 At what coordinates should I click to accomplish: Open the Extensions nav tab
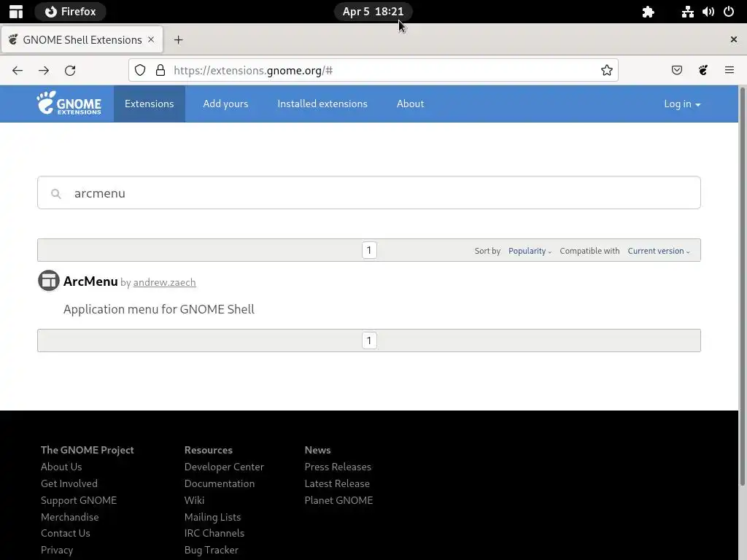click(149, 104)
